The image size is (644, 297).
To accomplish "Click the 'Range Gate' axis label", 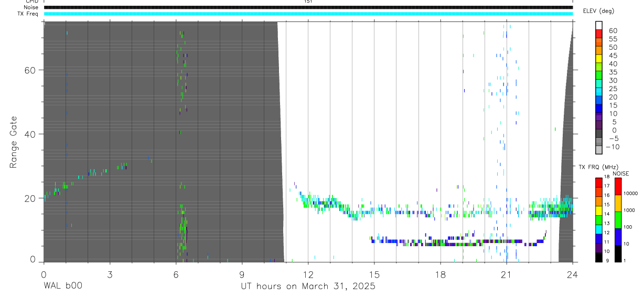I will (14, 142).
